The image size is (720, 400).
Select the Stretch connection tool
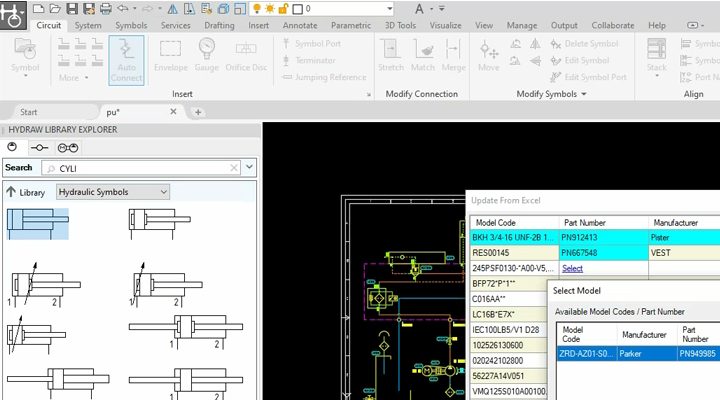click(x=391, y=56)
